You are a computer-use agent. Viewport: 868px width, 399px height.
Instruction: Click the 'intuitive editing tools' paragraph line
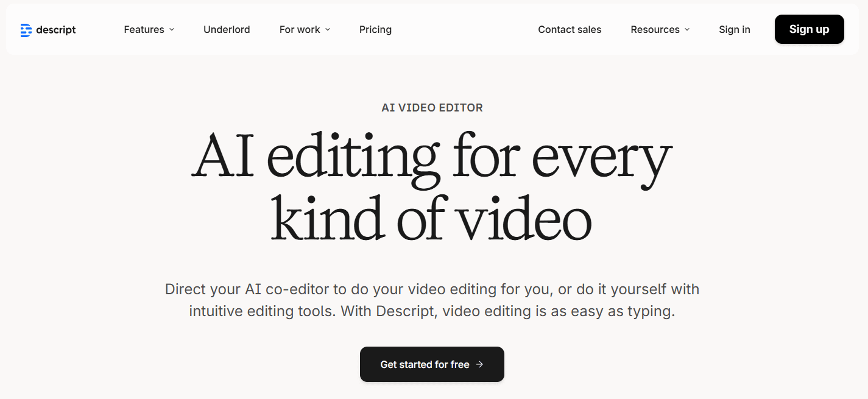pos(432,311)
